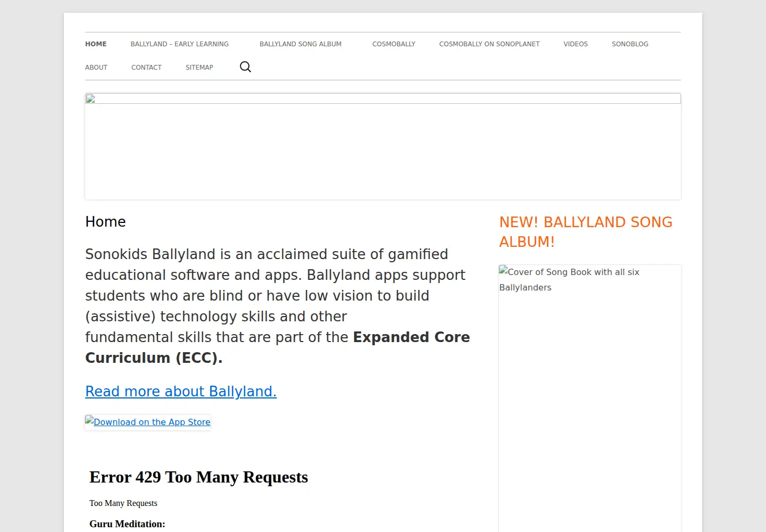Click the broken header banner image
This screenshot has height=532, width=766.
pyautogui.click(x=383, y=146)
